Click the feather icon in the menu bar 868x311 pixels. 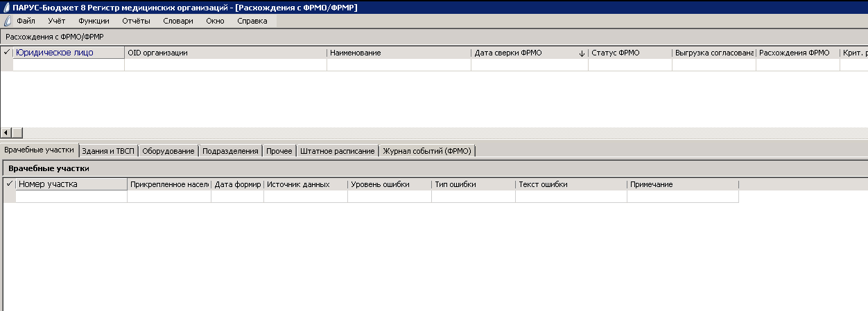tap(7, 21)
